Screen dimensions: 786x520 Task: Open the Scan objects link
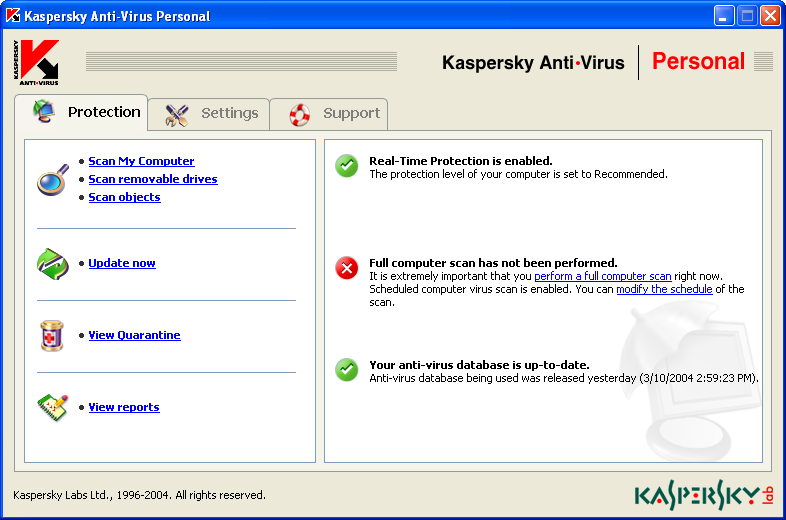pyautogui.click(x=124, y=197)
